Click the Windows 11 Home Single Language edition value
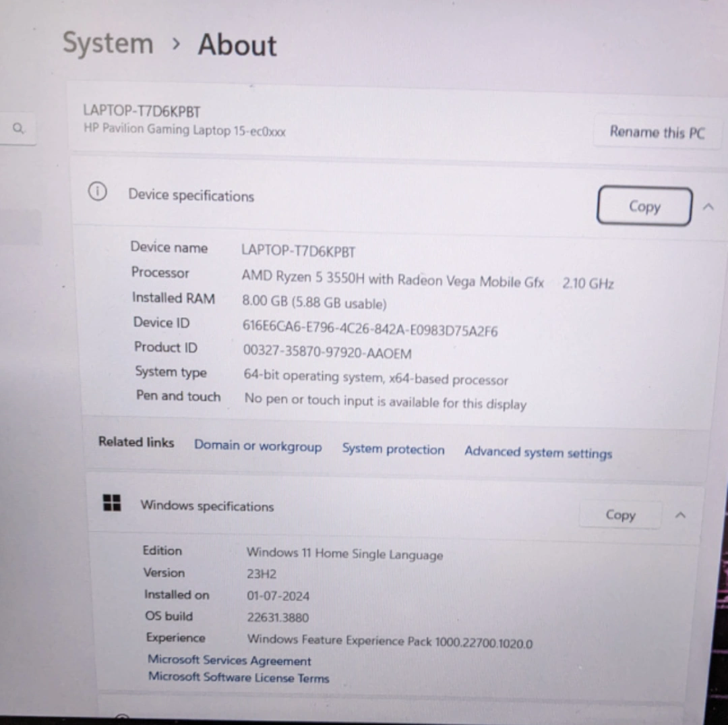728x725 pixels. [344, 554]
